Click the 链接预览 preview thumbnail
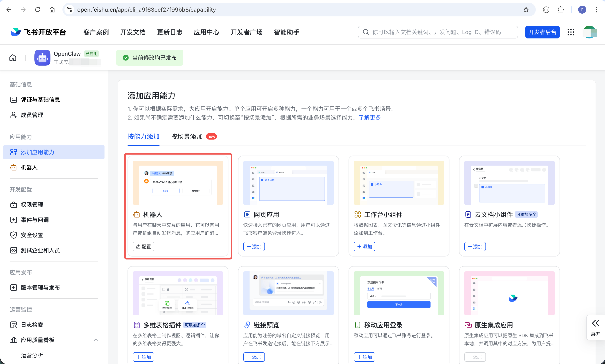The height and width of the screenshot is (364, 605). (288, 293)
